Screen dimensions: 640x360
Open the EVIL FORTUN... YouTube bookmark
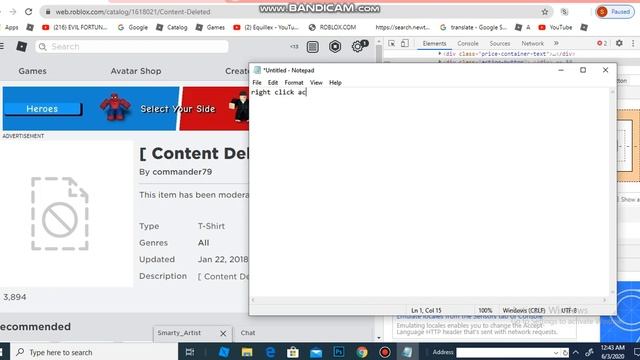tap(75, 27)
